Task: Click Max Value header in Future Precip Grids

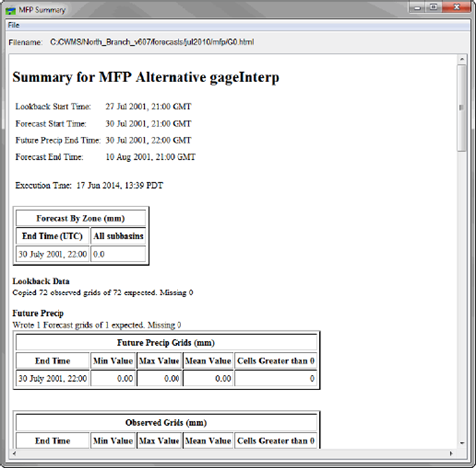Action: 160,361
